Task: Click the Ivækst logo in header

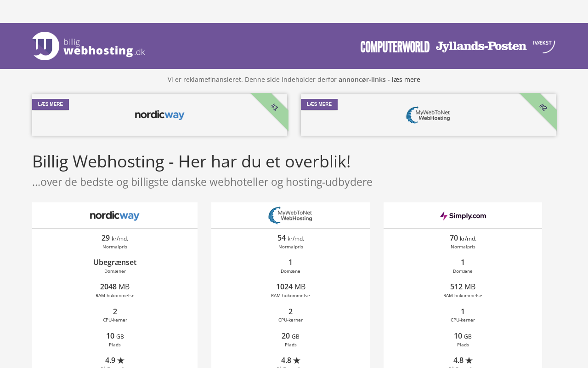Action: (544, 46)
